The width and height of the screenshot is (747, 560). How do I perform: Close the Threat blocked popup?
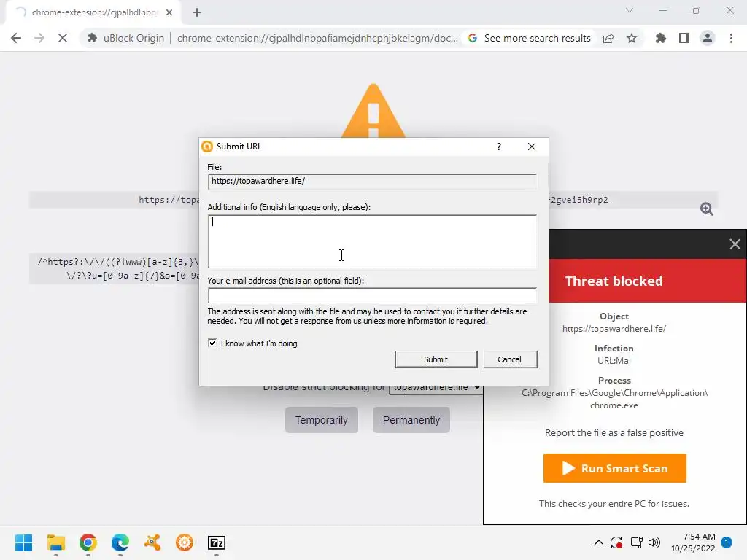click(x=735, y=244)
